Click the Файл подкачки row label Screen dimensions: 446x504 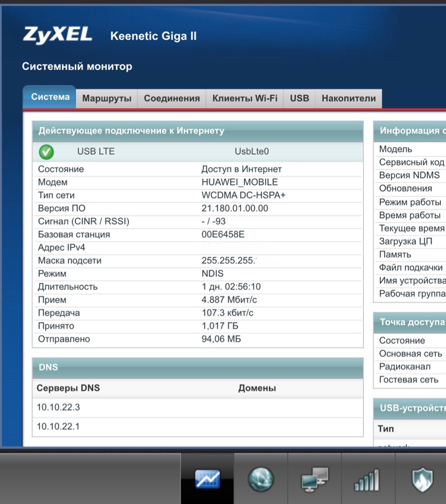point(411,268)
